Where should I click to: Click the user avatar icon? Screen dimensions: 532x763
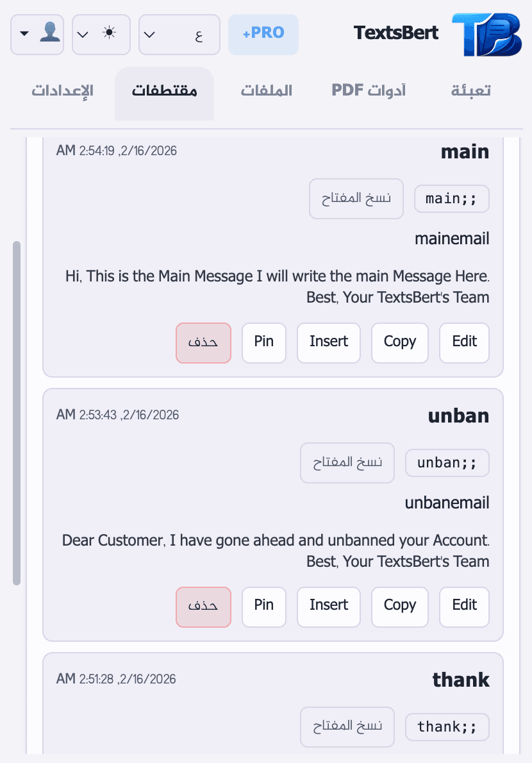49,33
